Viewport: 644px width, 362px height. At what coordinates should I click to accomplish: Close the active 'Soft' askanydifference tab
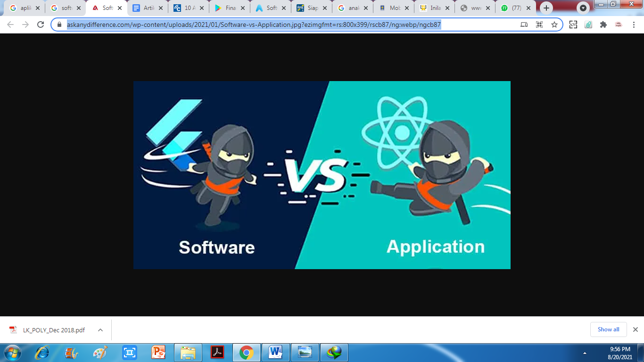[120, 8]
